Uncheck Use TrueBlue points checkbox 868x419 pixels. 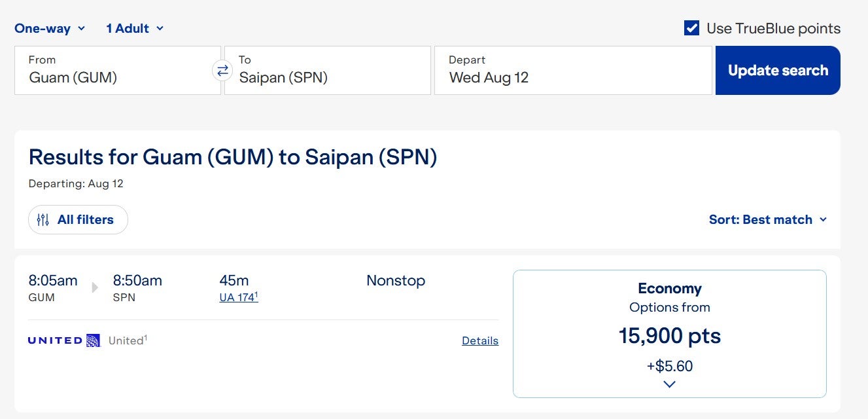click(691, 28)
